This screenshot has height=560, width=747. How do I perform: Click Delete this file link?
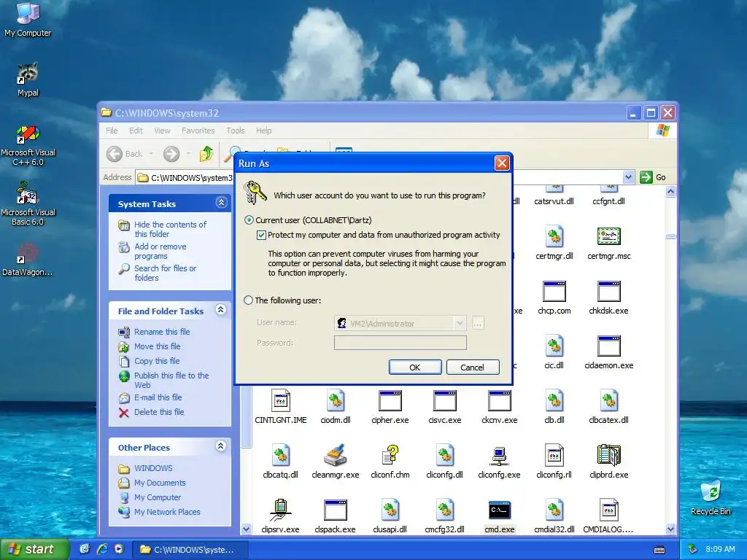click(159, 412)
